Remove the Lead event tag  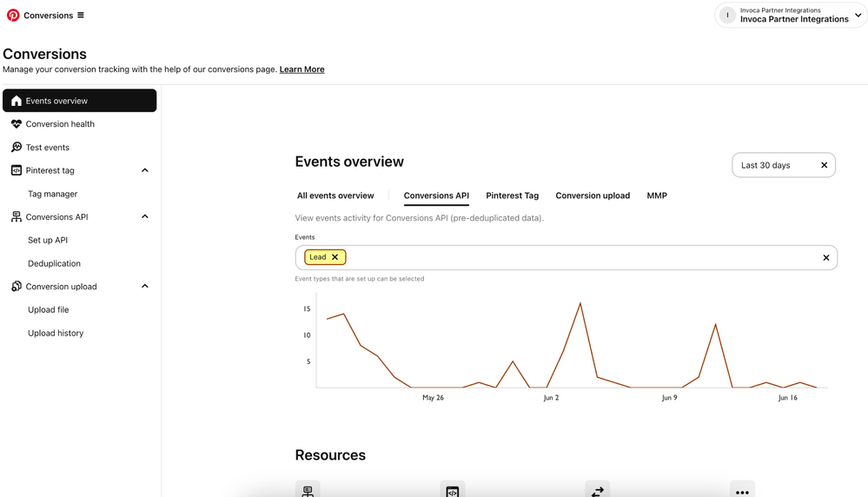click(x=335, y=257)
